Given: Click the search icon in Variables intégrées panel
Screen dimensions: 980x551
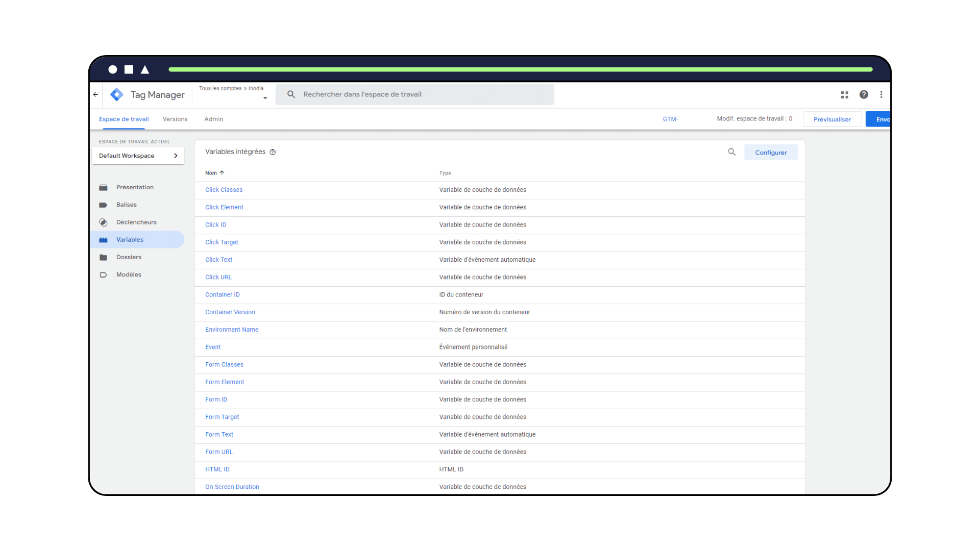Looking at the screenshot, I should tap(732, 152).
